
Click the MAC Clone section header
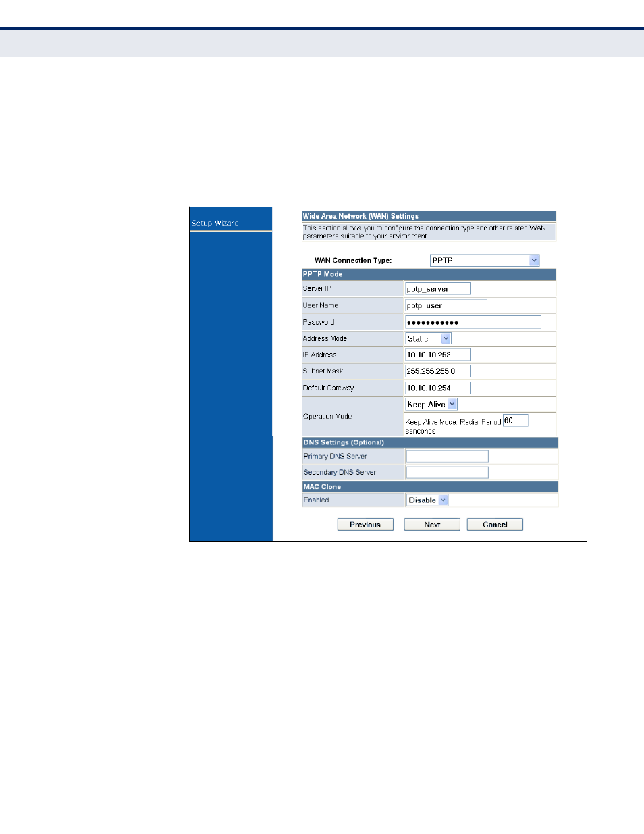click(x=430, y=486)
